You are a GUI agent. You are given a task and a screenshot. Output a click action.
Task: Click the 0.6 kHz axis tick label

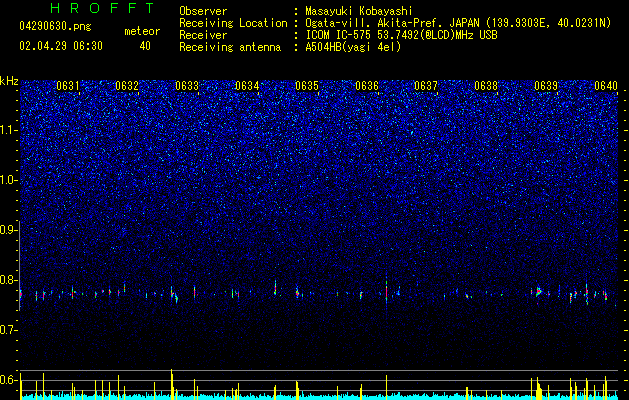click(8, 380)
